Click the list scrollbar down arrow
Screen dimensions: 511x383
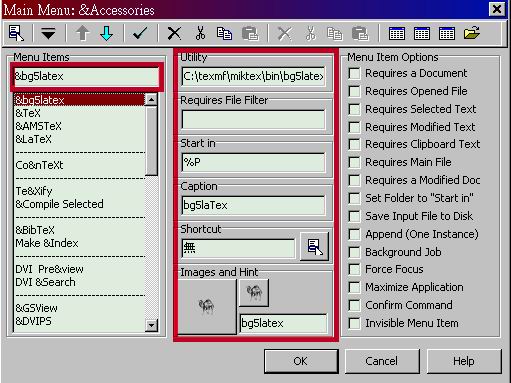(151, 325)
